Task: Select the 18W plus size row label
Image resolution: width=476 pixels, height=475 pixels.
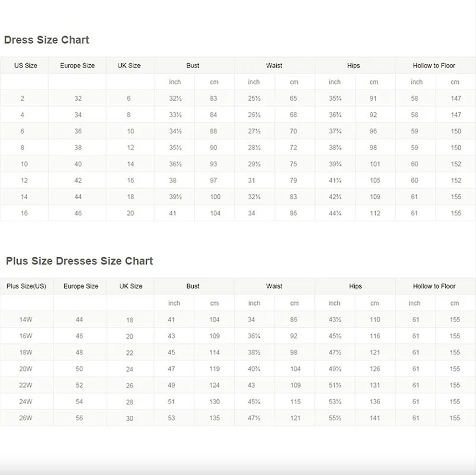Action: (26, 353)
